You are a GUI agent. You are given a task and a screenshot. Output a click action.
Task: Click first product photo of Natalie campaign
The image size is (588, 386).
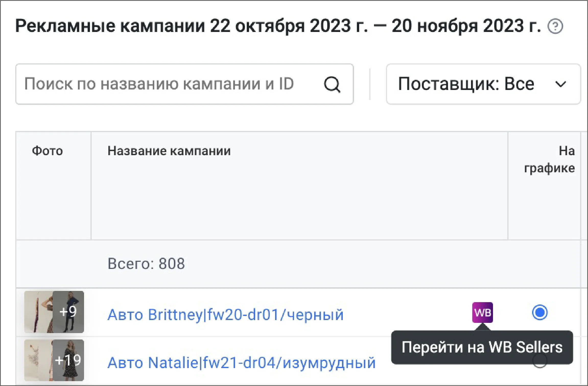38,360
